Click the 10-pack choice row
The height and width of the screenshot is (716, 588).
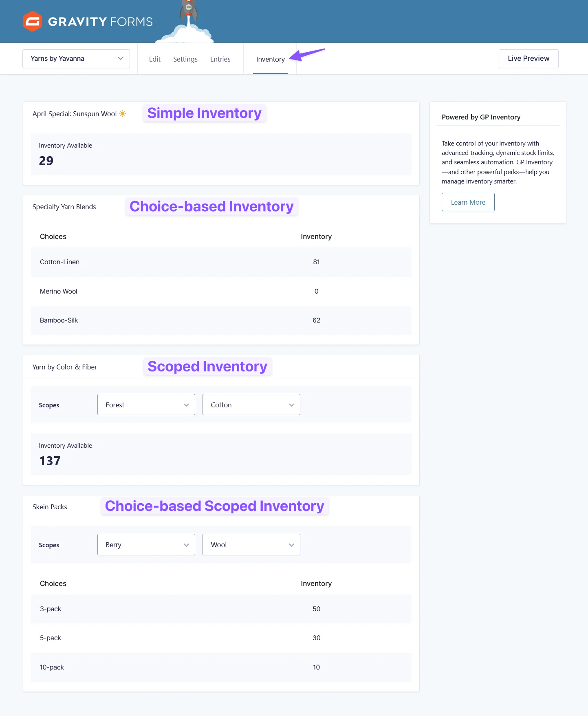pyautogui.click(x=221, y=667)
